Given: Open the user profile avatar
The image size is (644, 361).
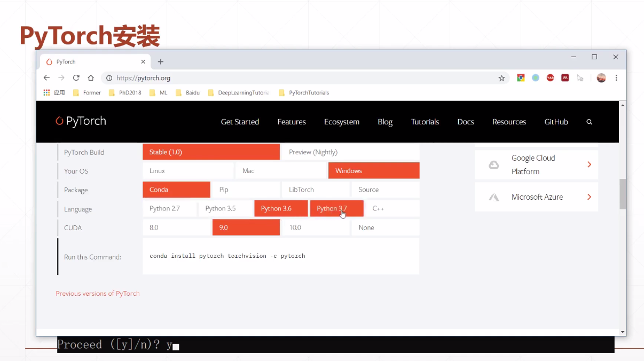Looking at the screenshot, I should click(601, 78).
